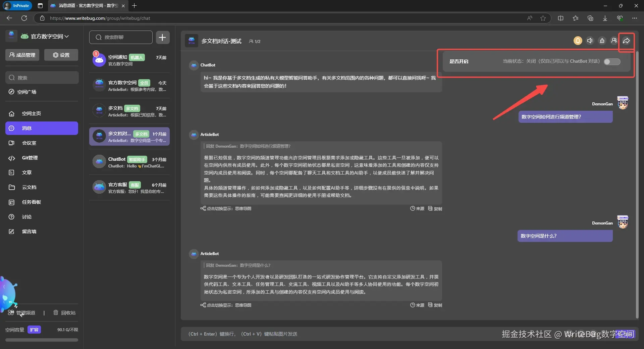Enable the ChatBot 是否开启 toggle switch
The width and height of the screenshot is (644, 349).
(x=612, y=62)
